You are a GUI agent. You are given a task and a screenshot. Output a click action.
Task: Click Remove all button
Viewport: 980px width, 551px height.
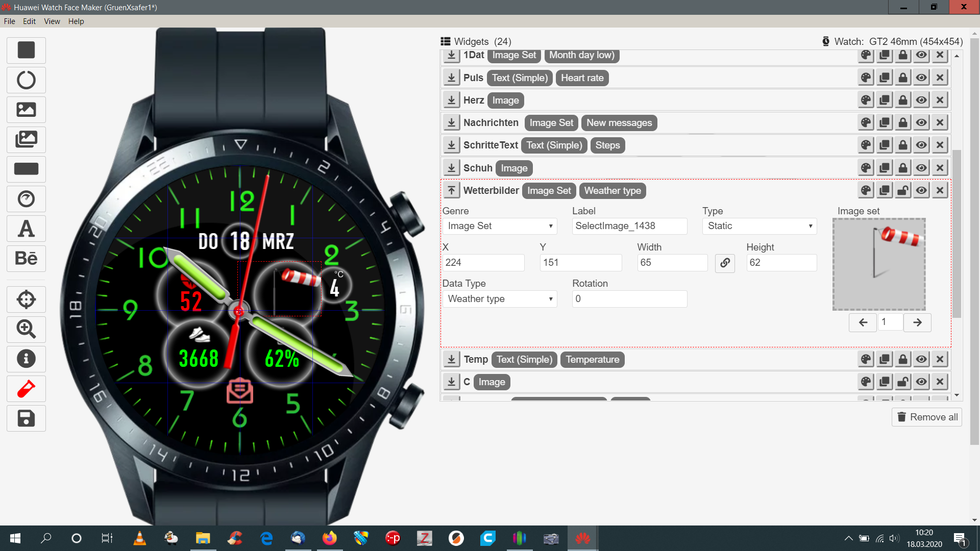(x=927, y=417)
